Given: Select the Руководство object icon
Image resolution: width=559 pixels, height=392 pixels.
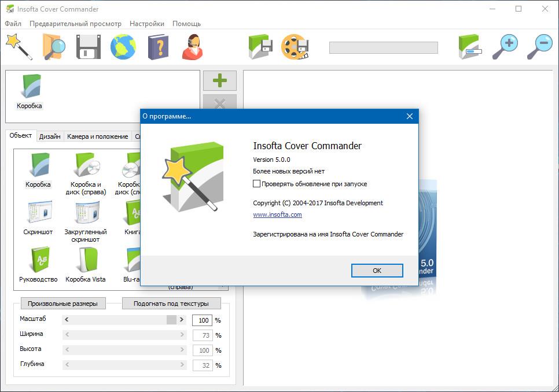Looking at the screenshot, I should click(x=38, y=265).
